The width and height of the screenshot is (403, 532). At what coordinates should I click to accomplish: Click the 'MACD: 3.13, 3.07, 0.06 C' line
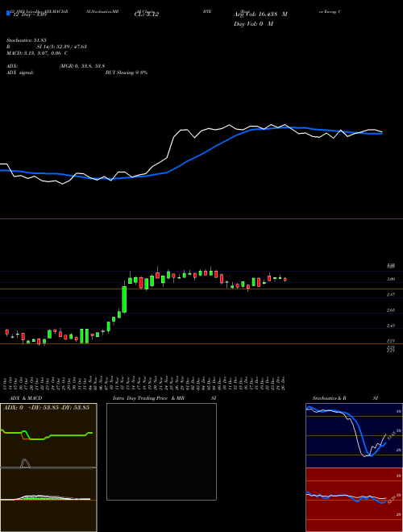[37, 53]
